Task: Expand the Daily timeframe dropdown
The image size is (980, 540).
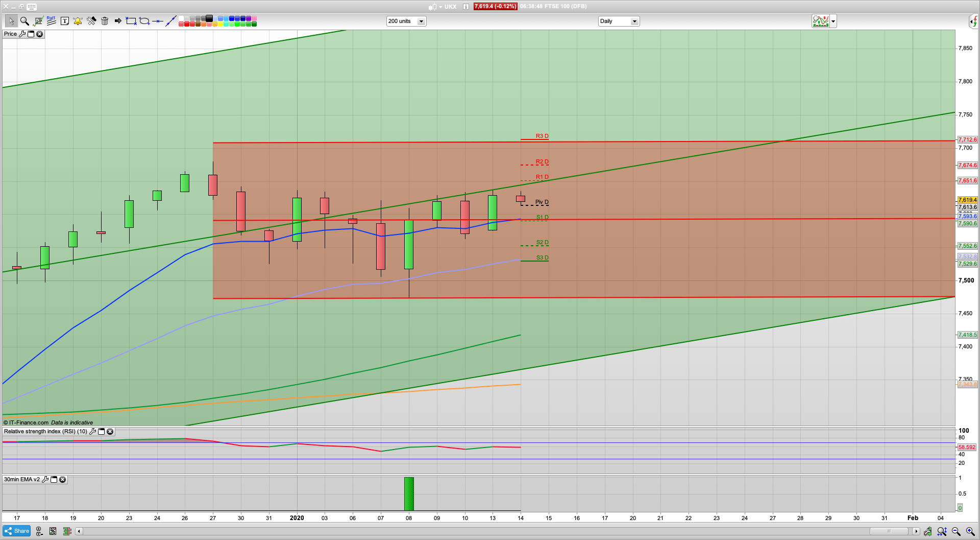Action: point(634,21)
